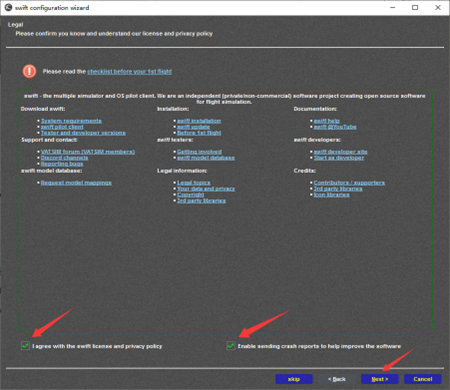Minimize the swift configuration wizard window
Image resolution: width=450 pixels, height=390 pixels.
click(x=393, y=7)
